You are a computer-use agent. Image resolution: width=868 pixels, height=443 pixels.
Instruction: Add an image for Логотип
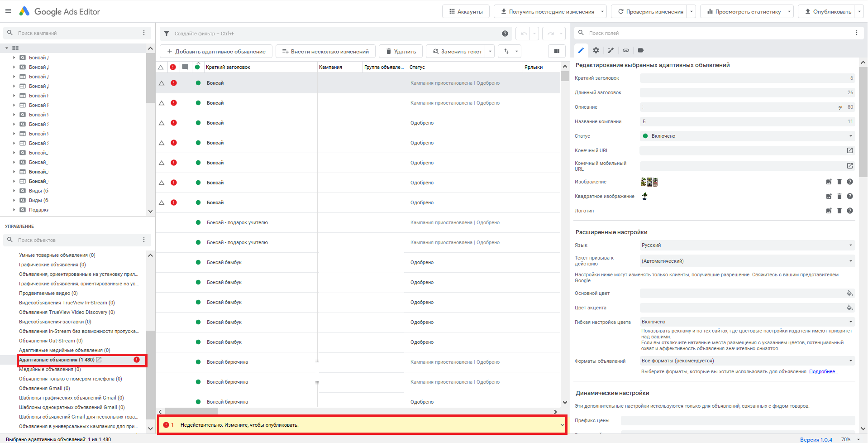[829, 211]
